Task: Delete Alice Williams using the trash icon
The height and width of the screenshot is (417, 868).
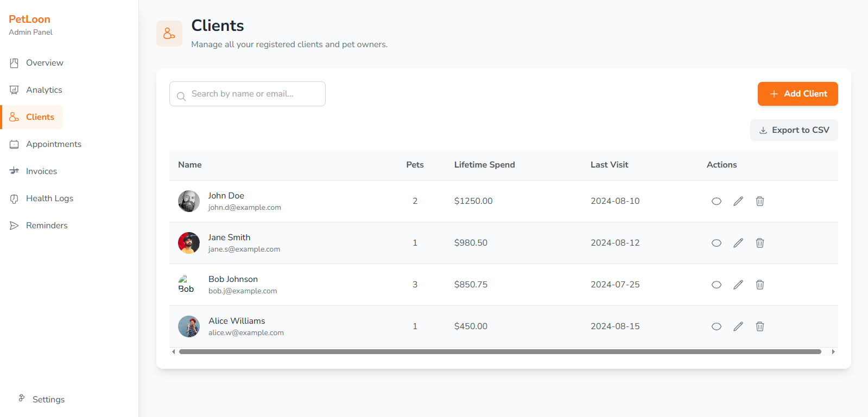Action: click(760, 326)
